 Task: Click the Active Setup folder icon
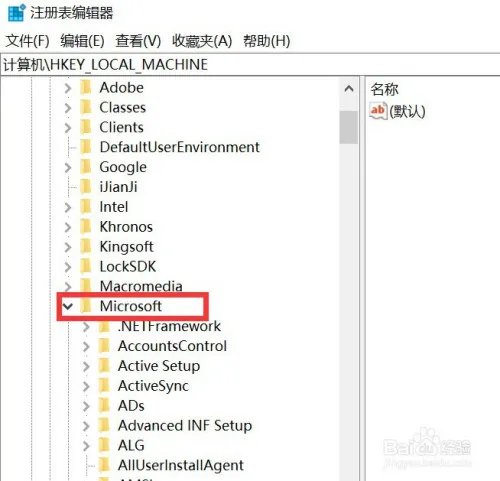point(104,366)
